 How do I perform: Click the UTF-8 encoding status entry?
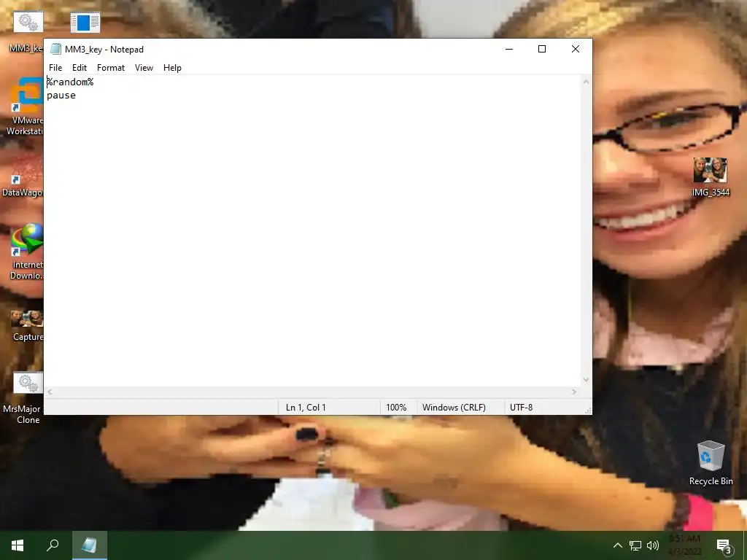pyautogui.click(x=521, y=408)
